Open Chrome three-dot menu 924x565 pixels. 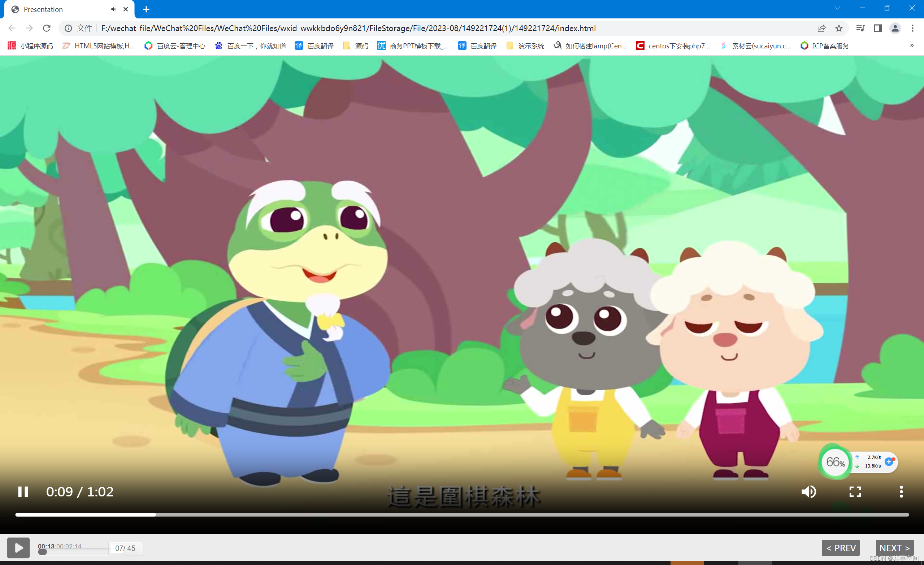(x=912, y=28)
